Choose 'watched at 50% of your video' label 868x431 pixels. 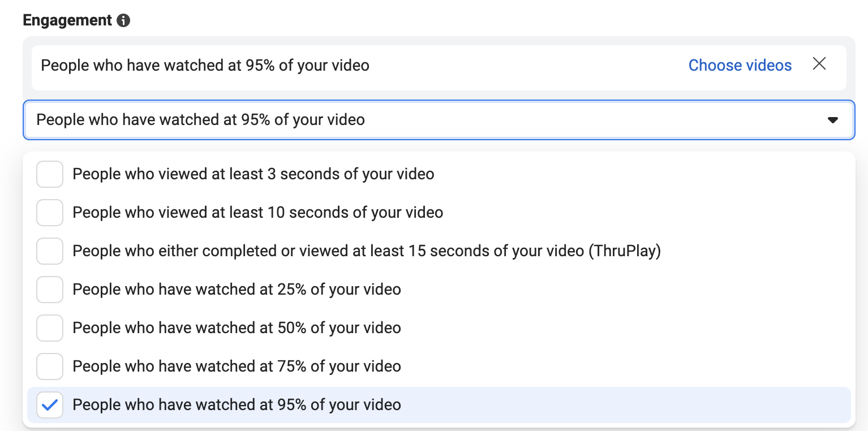[x=237, y=328]
